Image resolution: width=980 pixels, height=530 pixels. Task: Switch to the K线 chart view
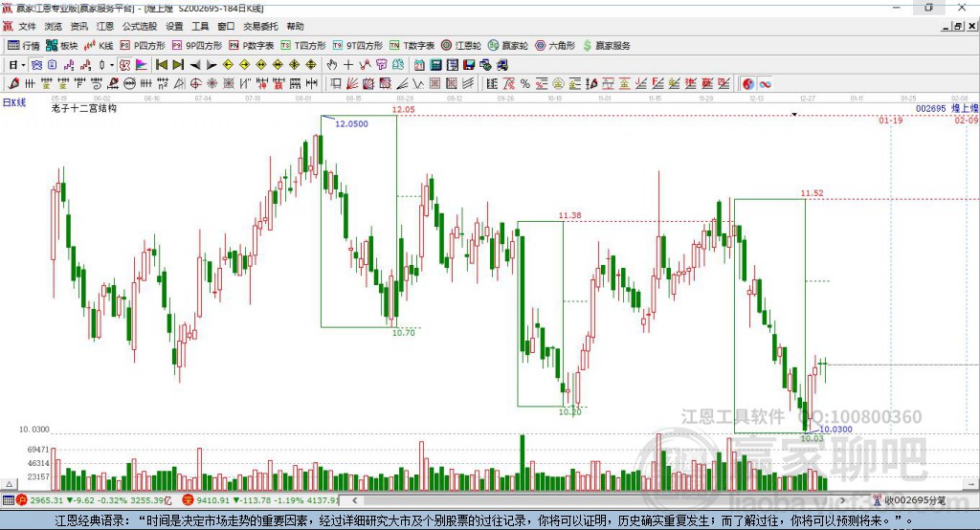pyautogui.click(x=99, y=45)
